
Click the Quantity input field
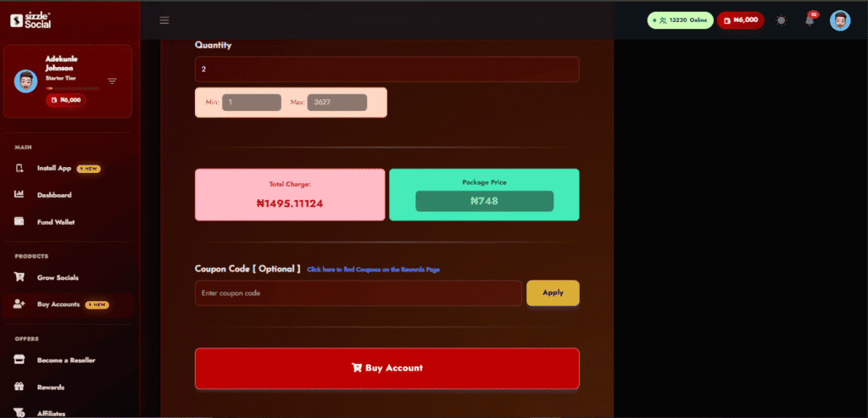pyautogui.click(x=387, y=70)
